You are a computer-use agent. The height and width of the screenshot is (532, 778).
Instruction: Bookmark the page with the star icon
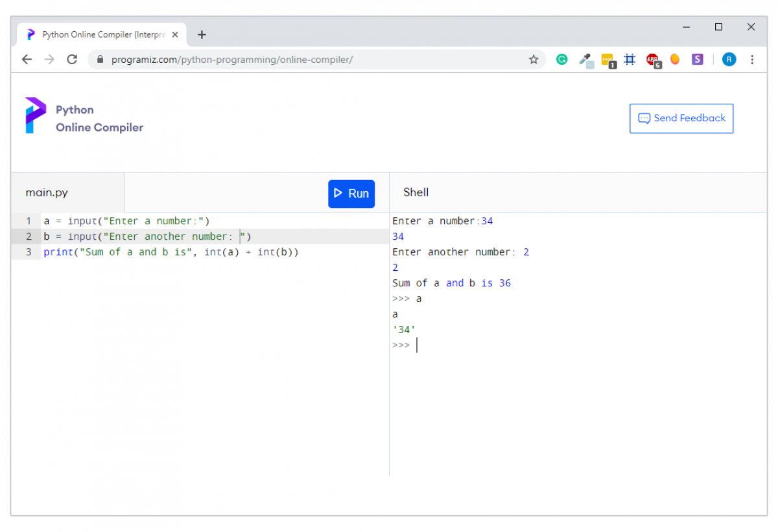point(534,59)
